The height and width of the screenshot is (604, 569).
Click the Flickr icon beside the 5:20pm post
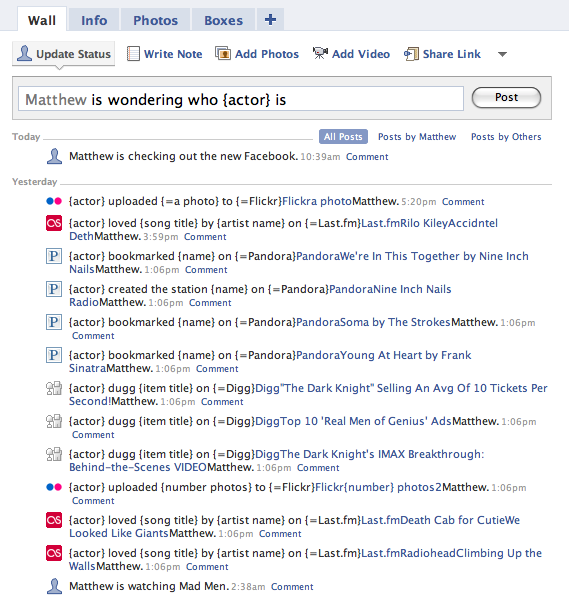(x=54, y=201)
